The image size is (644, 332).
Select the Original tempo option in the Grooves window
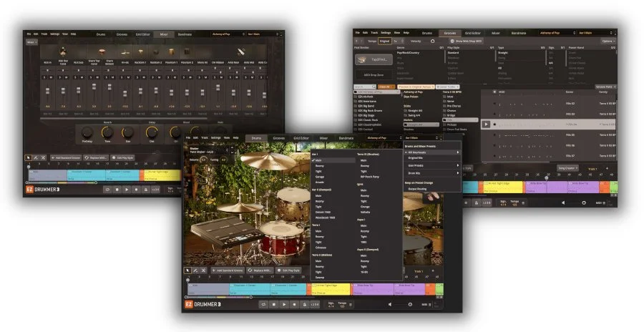(x=384, y=41)
